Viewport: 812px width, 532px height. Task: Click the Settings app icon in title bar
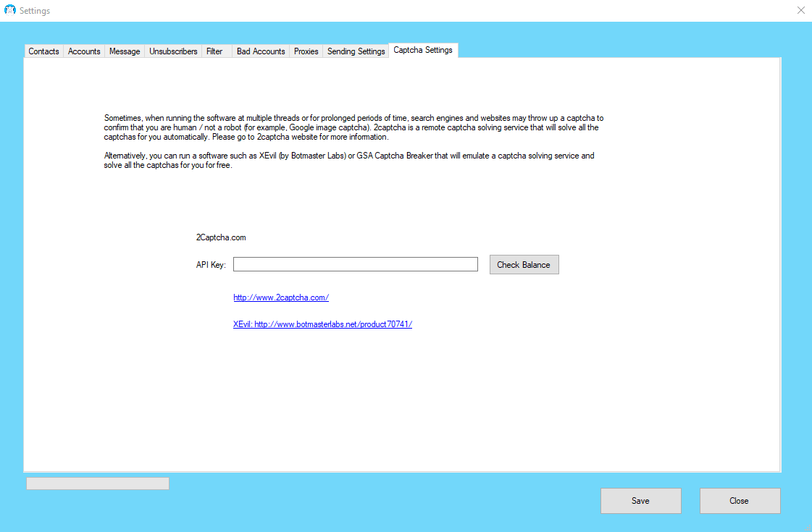[10, 10]
